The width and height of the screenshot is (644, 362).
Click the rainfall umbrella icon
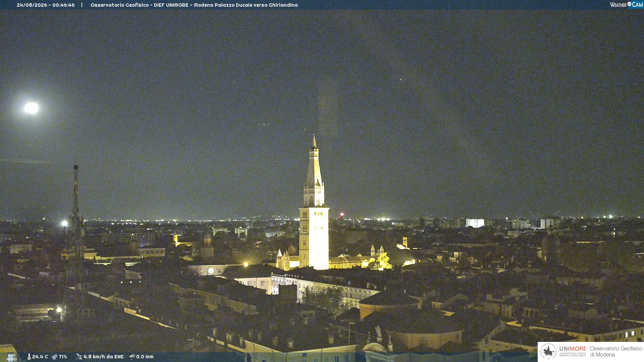coord(132,357)
